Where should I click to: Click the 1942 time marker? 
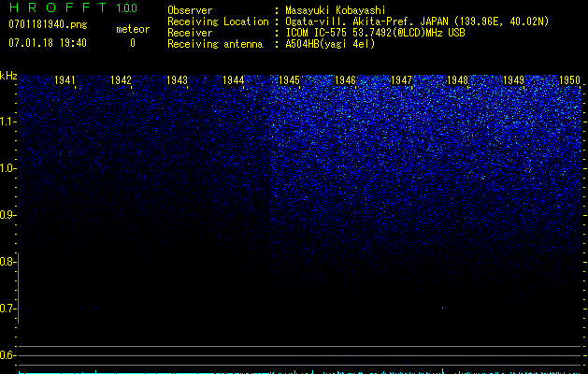tap(121, 80)
